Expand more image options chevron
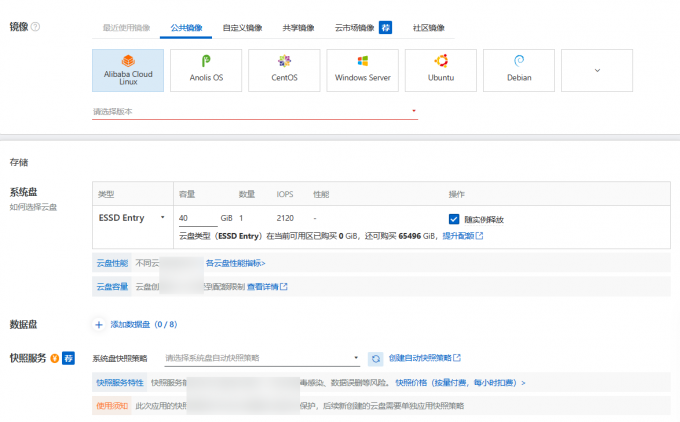680x422 pixels. click(x=597, y=70)
